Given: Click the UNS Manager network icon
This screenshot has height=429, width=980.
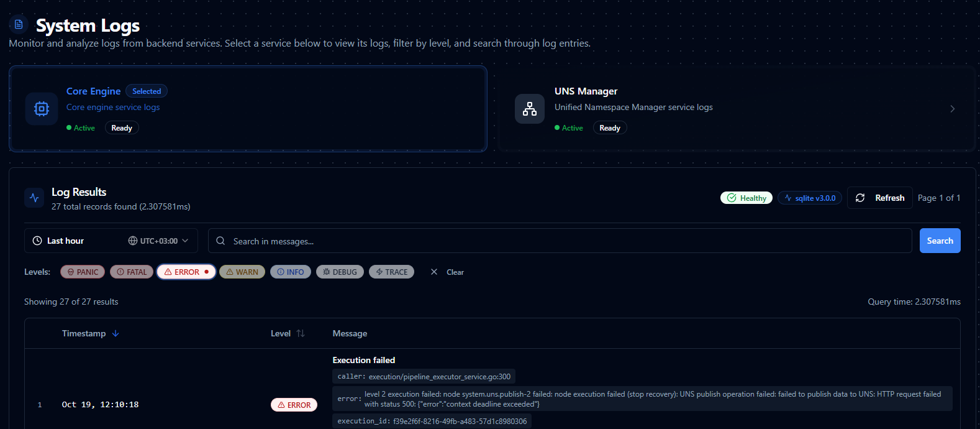Looking at the screenshot, I should (x=530, y=109).
